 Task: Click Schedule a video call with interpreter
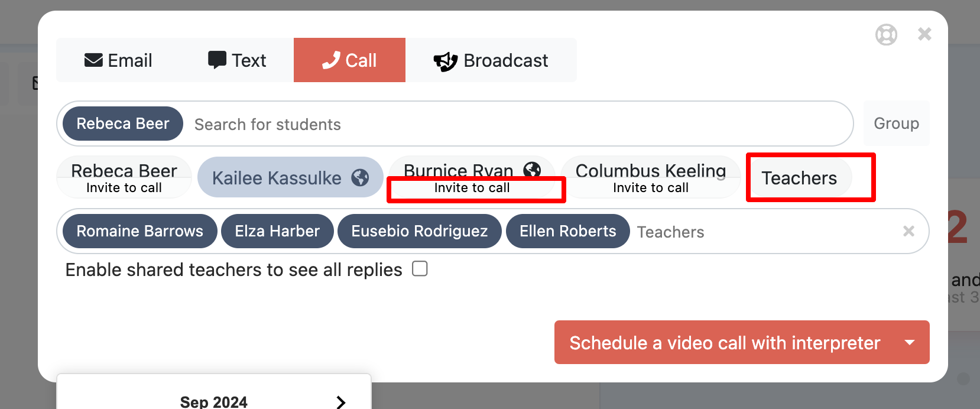[x=724, y=342]
